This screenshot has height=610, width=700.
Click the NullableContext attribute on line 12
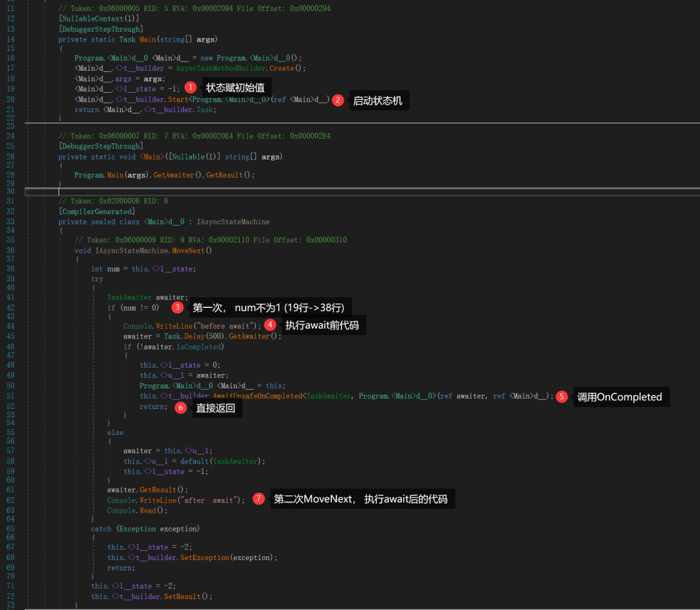click(x=99, y=19)
